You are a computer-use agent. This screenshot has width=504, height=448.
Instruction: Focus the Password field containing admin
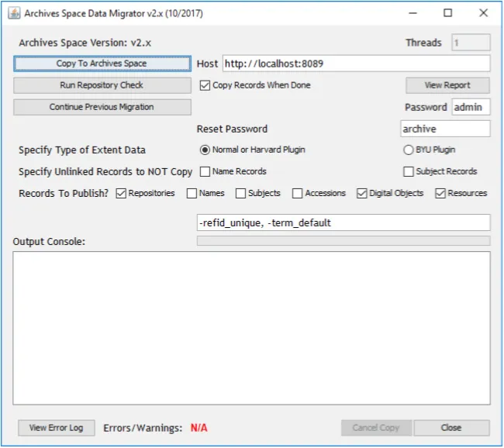[471, 107]
